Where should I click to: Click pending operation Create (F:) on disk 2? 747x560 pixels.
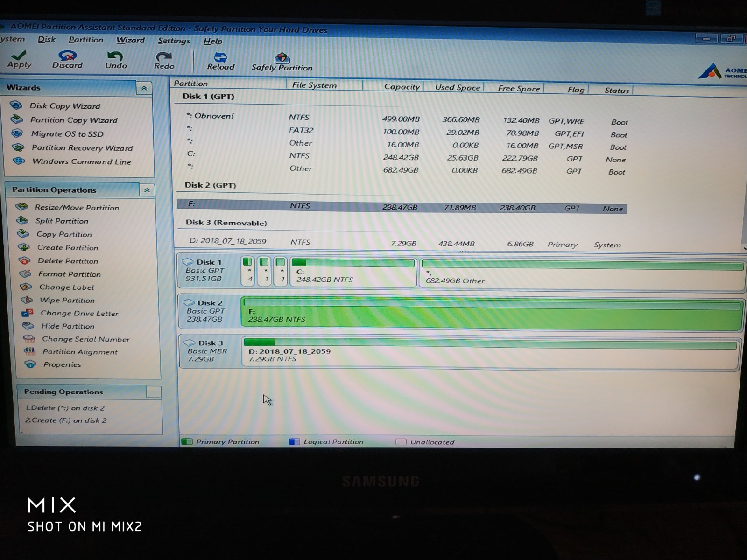pyautogui.click(x=66, y=420)
